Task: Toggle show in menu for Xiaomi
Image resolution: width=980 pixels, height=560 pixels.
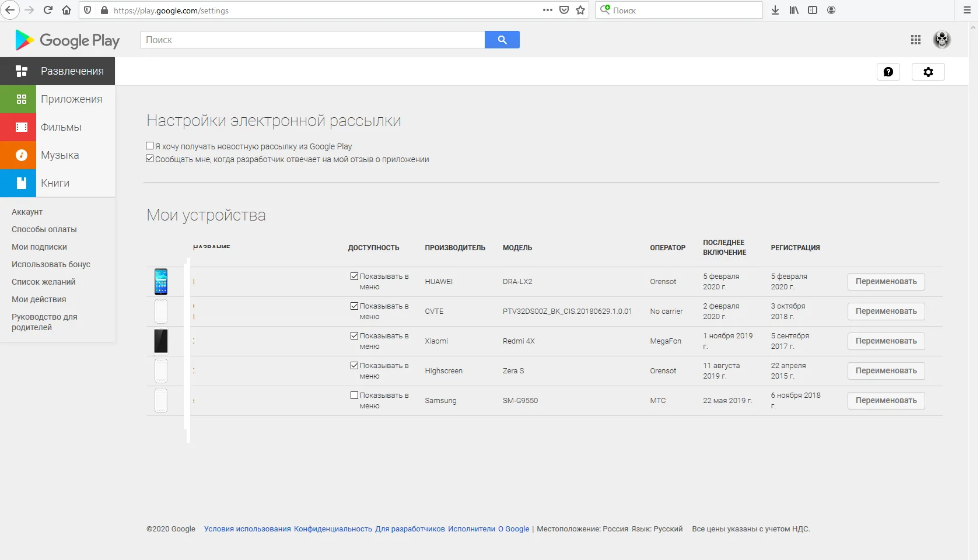Action: coord(354,335)
